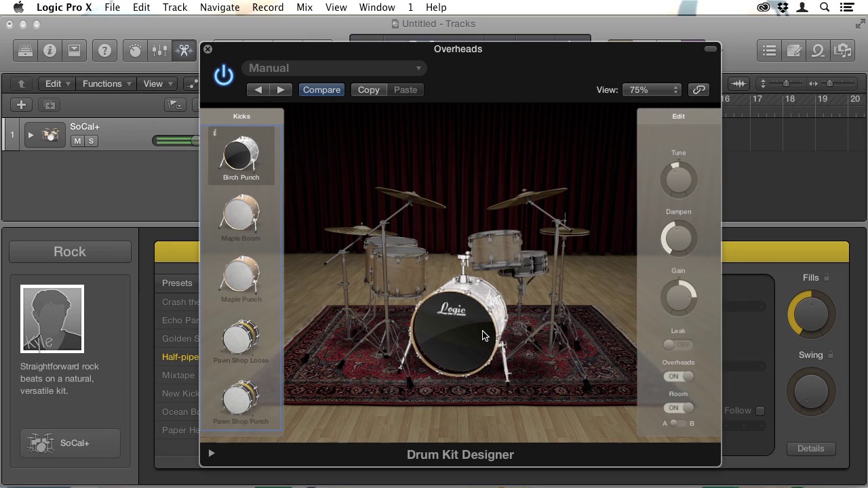Open the Media browser icon

(842, 50)
